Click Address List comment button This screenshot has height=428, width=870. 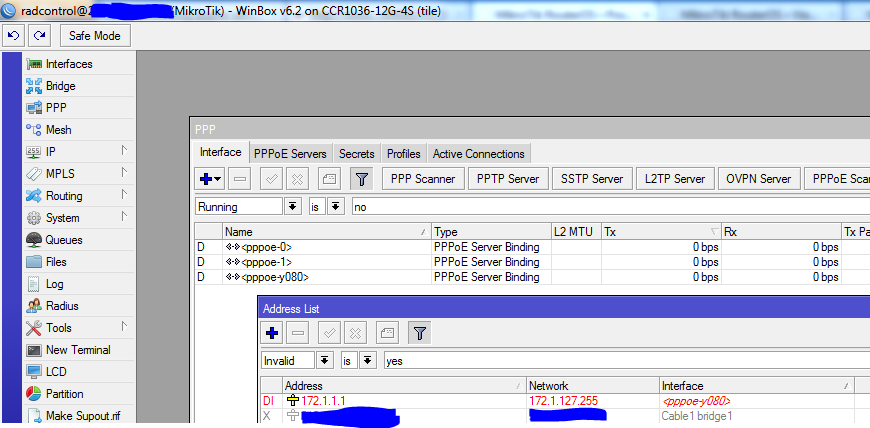387,333
